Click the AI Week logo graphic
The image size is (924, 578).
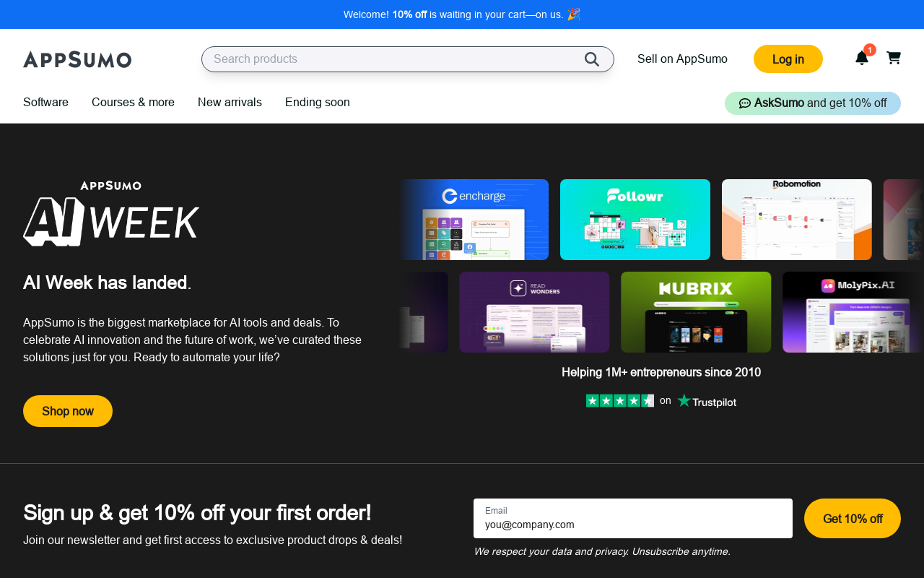click(x=111, y=213)
